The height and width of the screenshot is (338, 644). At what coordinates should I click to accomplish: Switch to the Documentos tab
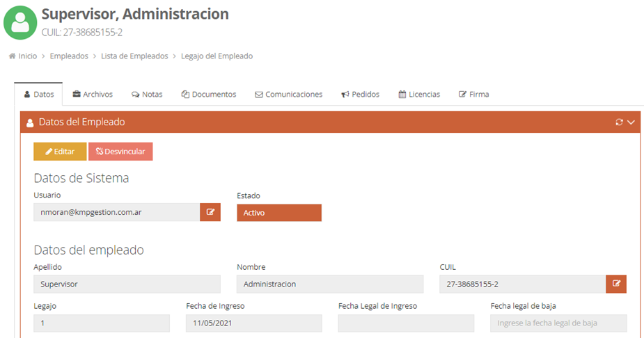pyautogui.click(x=209, y=95)
